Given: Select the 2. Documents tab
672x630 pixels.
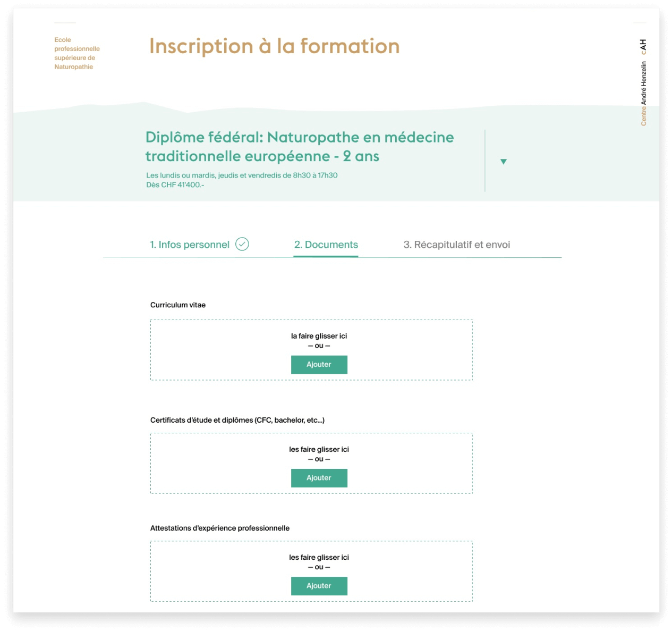Looking at the screenshot, I should point(326,245).
